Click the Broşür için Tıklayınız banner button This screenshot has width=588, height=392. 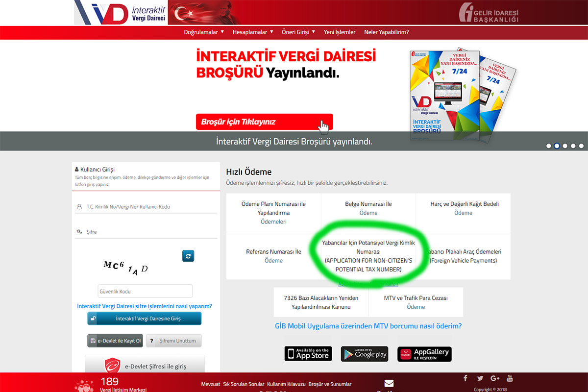click(265, 122)
